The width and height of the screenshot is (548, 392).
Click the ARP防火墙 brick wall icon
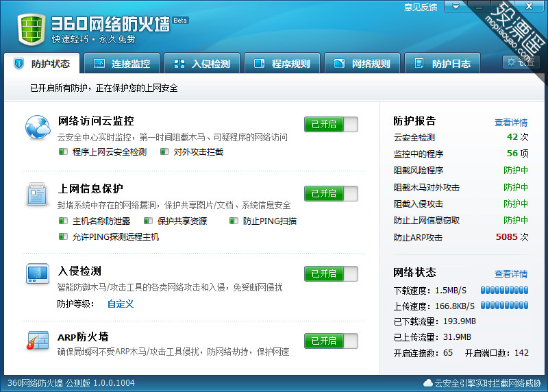38,340
